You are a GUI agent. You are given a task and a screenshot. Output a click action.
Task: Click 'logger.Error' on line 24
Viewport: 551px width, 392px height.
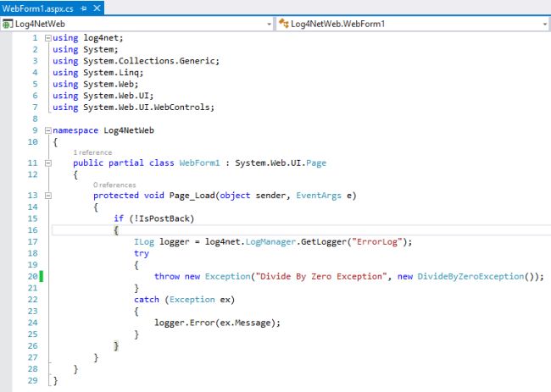pyautogui.click(x=185, y=323)
